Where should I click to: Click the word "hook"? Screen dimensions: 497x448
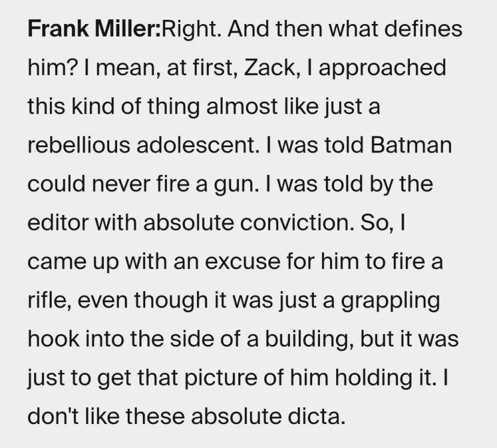53,339
